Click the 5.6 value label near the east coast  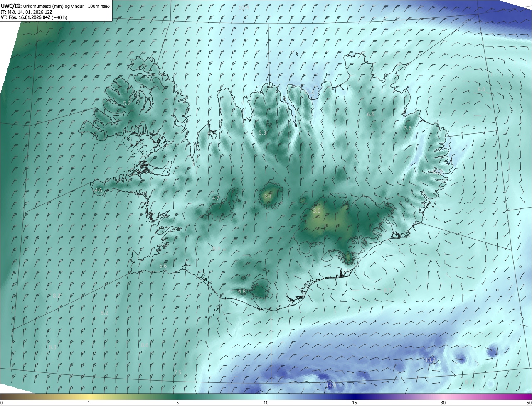(x=408, y=128)
